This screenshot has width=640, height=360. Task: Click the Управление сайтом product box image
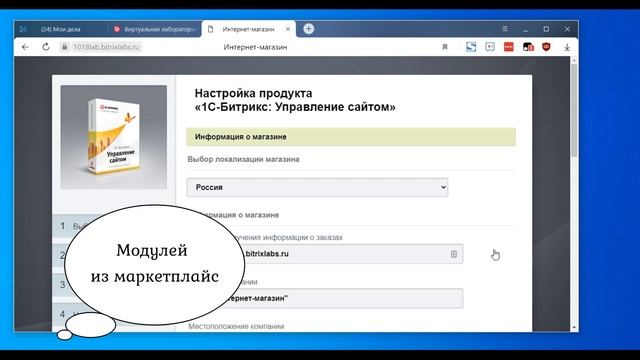click(x=113, y=137)
